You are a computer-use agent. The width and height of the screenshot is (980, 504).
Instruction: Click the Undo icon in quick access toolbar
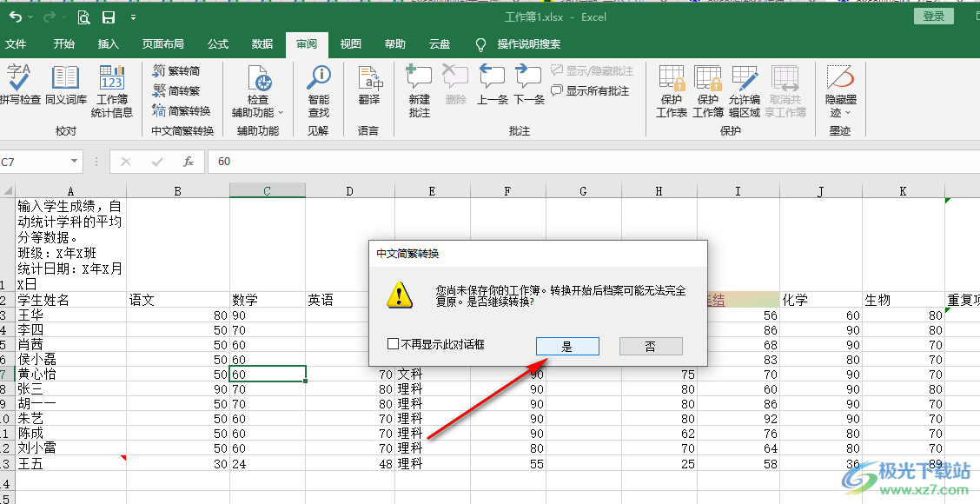(16, 17)
